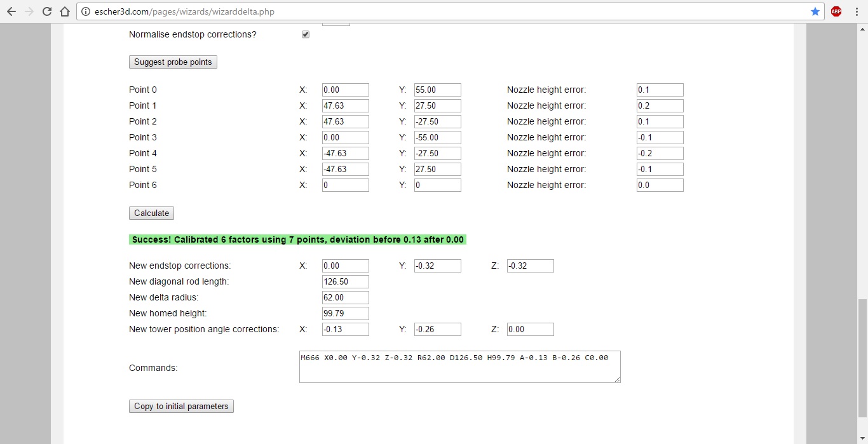The height and width of the screenshot is (444, 868).
Task: Click the Suggest probe points button
Action: (173, 62)
